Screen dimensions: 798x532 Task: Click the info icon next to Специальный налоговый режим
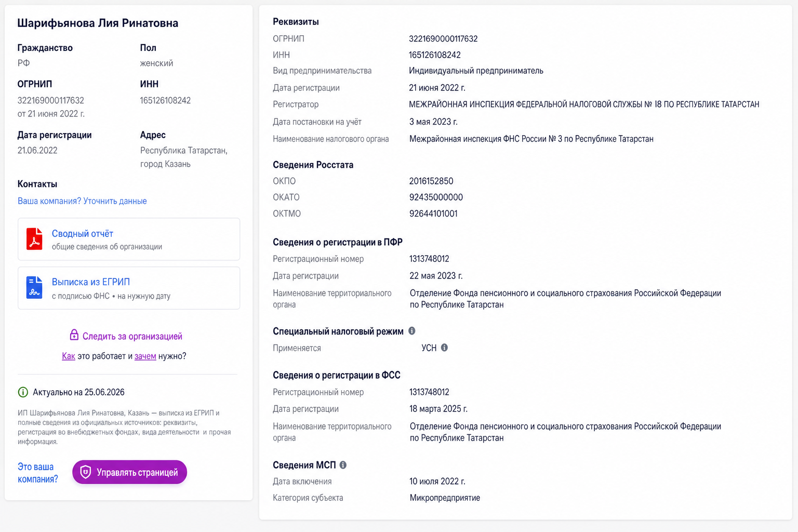coord(412,331)
